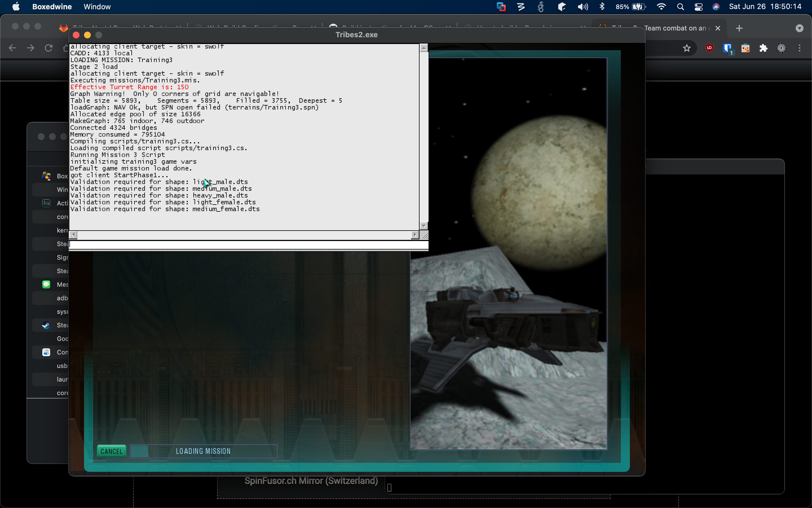This screenshot has height=508, width=812.
Task: Open the uBlock Origin extension
Action: [709, 48]
